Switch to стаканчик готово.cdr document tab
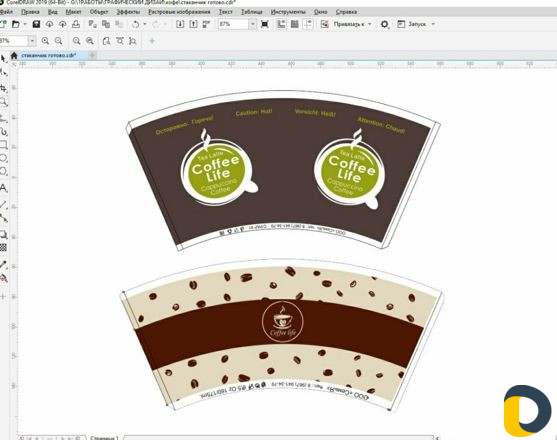The height and width of the screenshot is (440, 557). point(48,55)
